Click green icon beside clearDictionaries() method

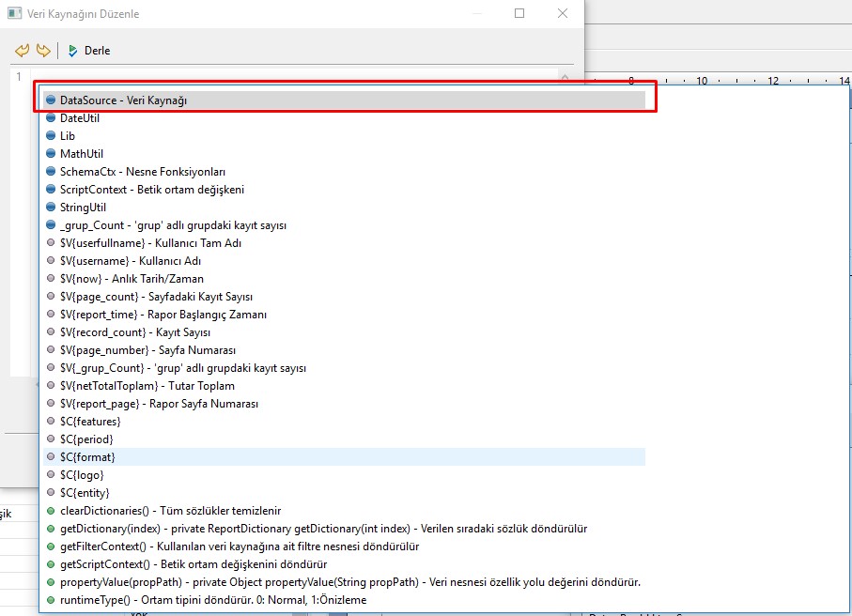click(51, 511)
